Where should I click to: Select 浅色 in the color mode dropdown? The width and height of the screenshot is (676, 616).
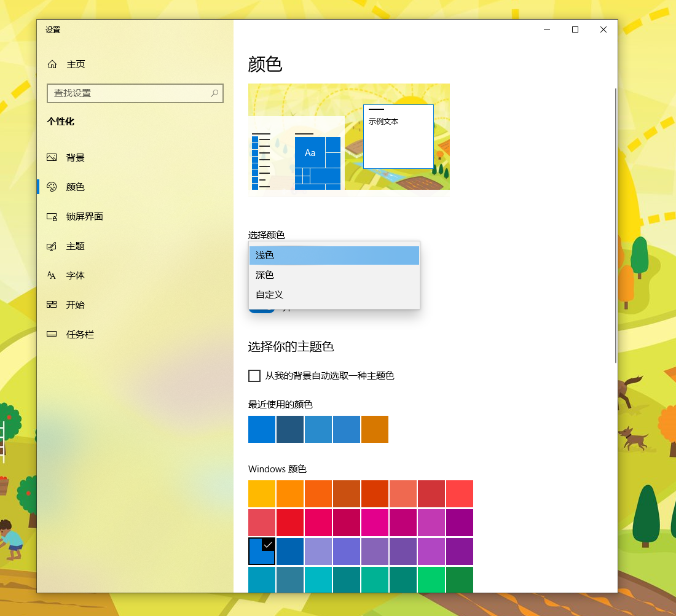point(334,255)
